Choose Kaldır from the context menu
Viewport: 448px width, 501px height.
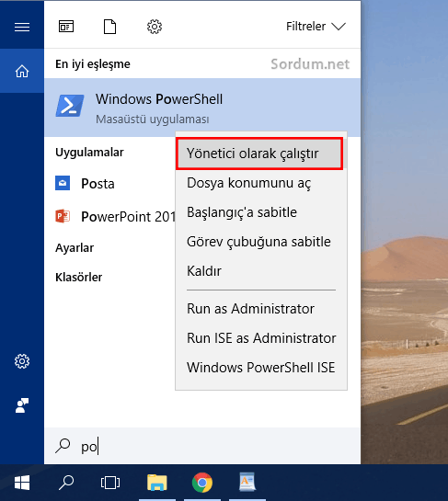coord(261,271)
